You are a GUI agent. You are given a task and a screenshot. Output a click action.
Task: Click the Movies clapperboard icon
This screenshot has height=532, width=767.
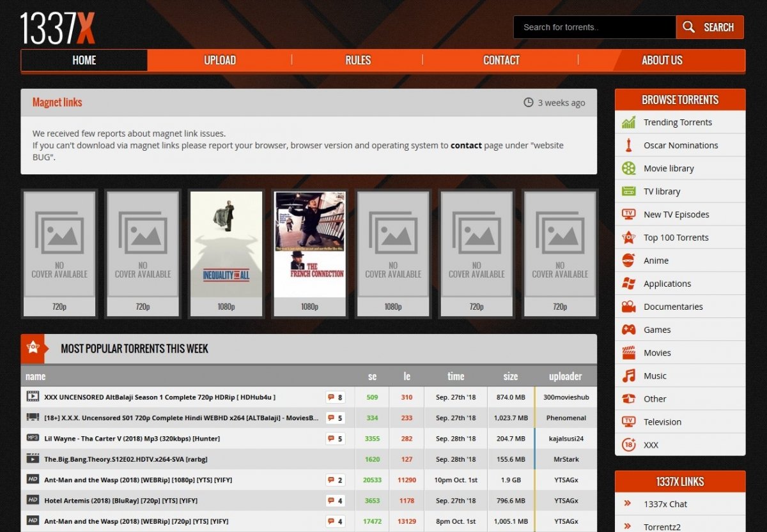pos(629,353)
